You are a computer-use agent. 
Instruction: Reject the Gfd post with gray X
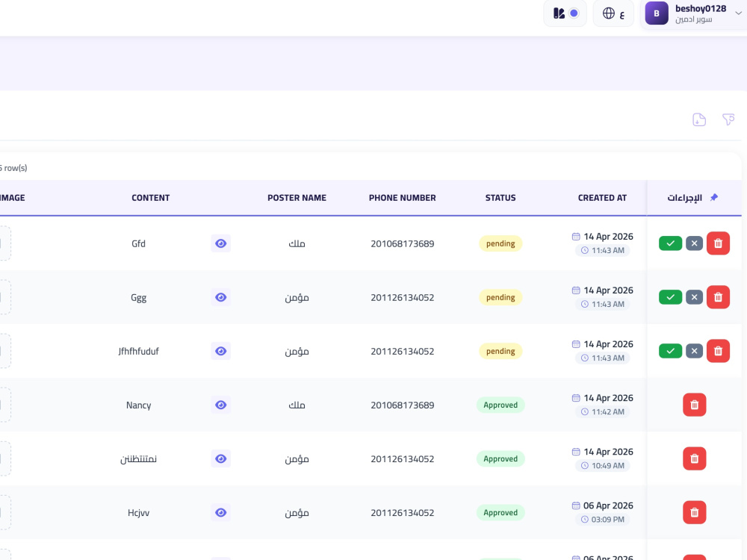click(694, 243)
